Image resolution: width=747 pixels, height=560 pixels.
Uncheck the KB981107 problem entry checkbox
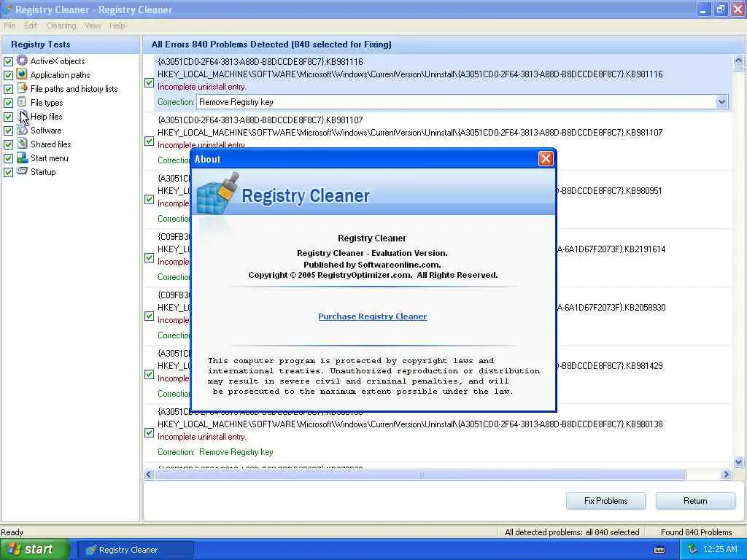coord(149,141)
